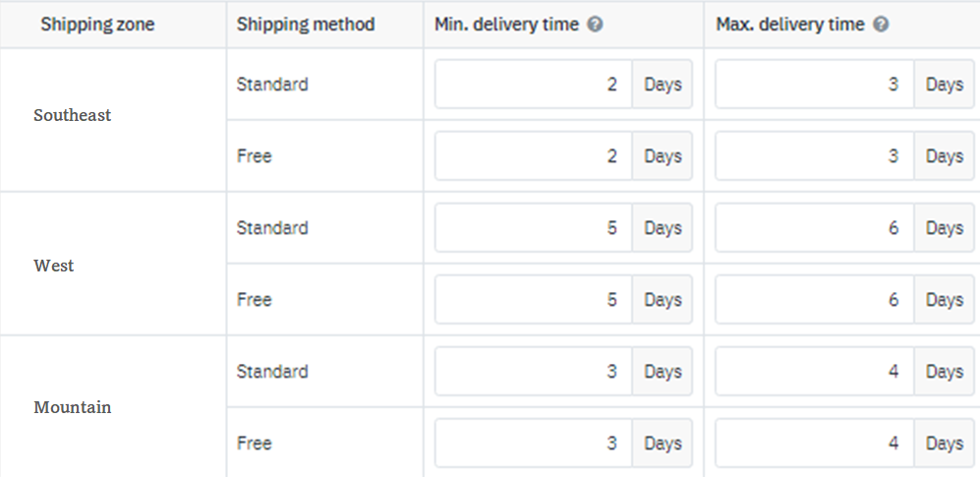Screen dimensions: 980x477
Task: Click Days unit for West Free maximum
Action: click(x=944, y=300)
